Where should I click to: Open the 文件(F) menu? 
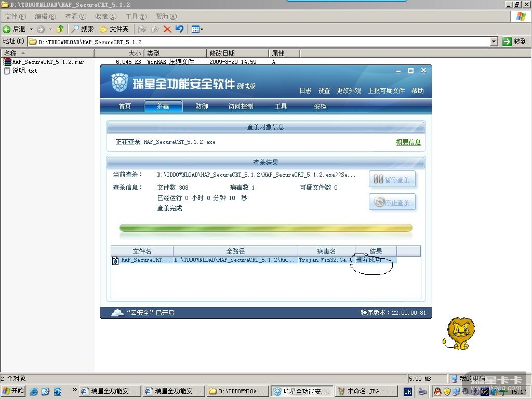[15, 16]
